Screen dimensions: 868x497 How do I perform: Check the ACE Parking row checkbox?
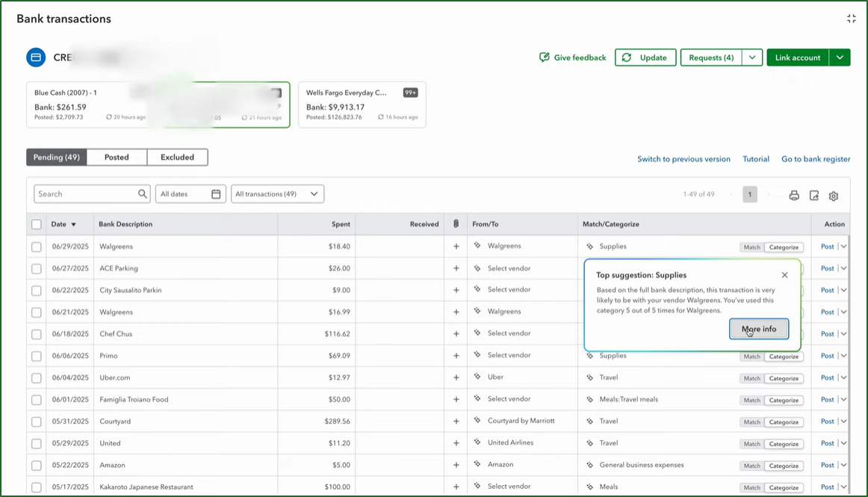click(x=37, y=269)
